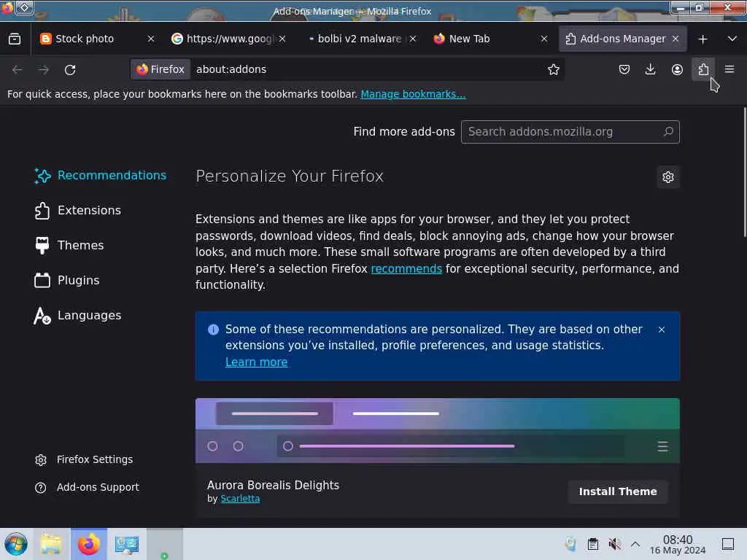Click the search magnifier icon

(x=668, y=131)
